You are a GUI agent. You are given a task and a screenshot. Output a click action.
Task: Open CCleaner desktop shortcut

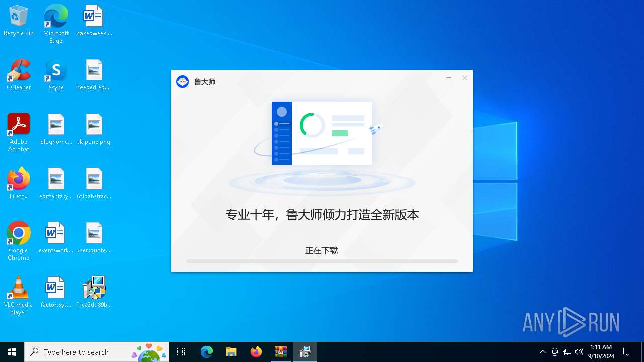(x=19, y=75)
